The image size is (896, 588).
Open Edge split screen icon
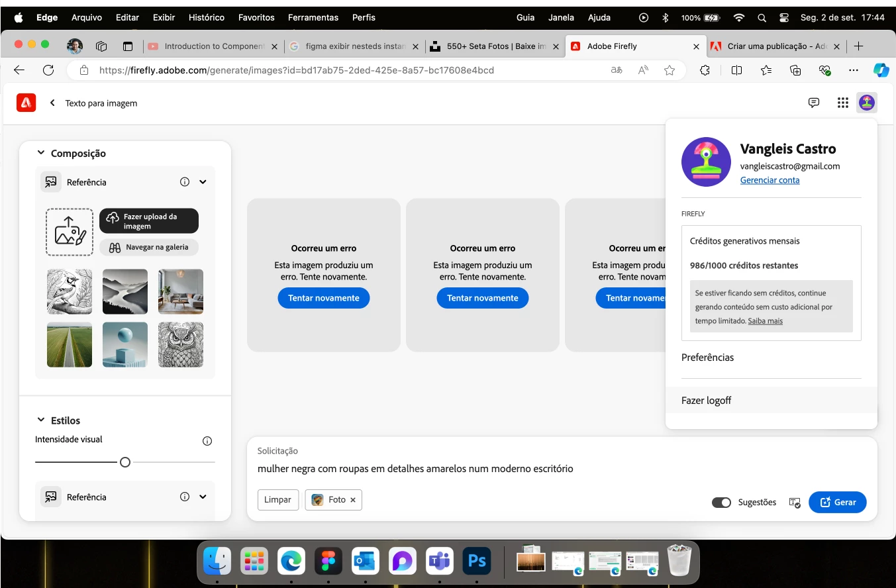click(x=736, y=70)
